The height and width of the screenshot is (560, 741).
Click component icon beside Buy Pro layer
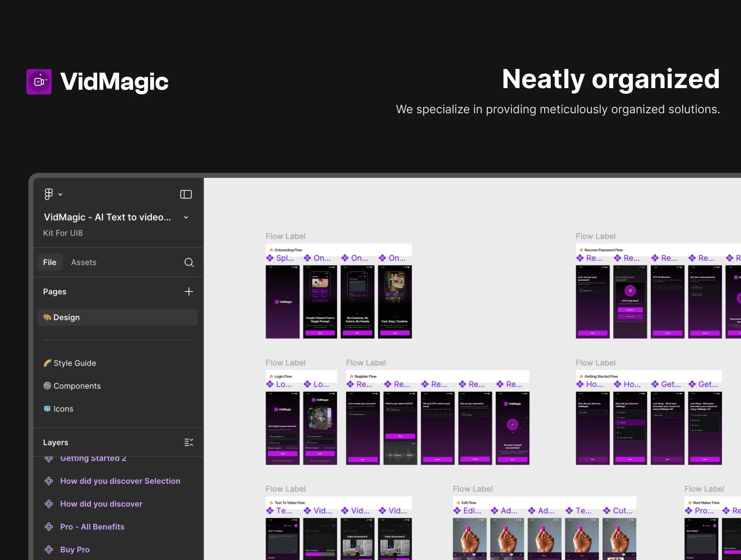pos(49,550)
